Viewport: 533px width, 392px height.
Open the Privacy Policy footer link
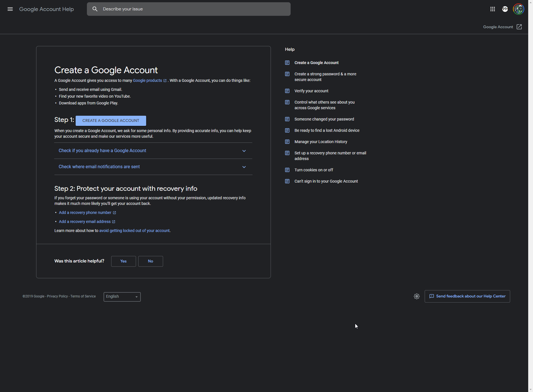(57, 296)
